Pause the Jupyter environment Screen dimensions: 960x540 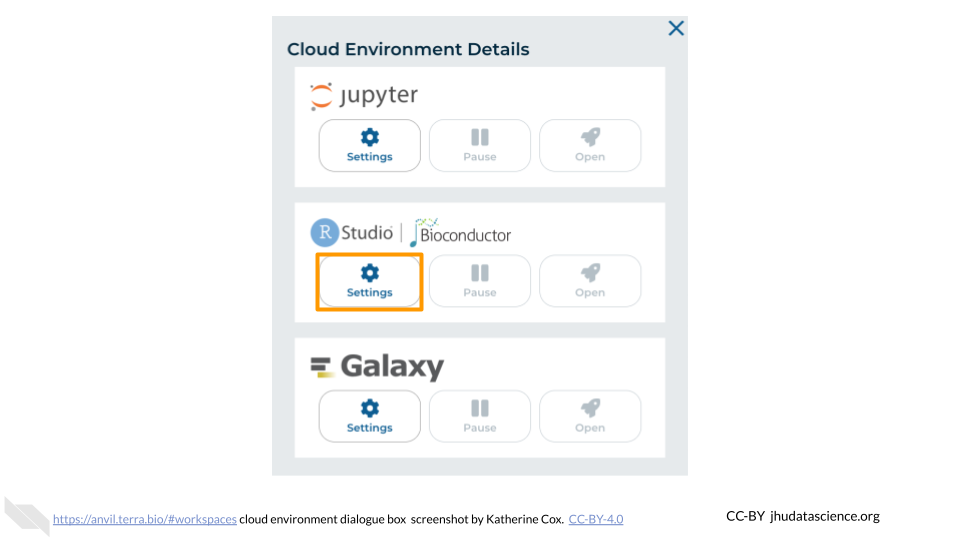479,146
